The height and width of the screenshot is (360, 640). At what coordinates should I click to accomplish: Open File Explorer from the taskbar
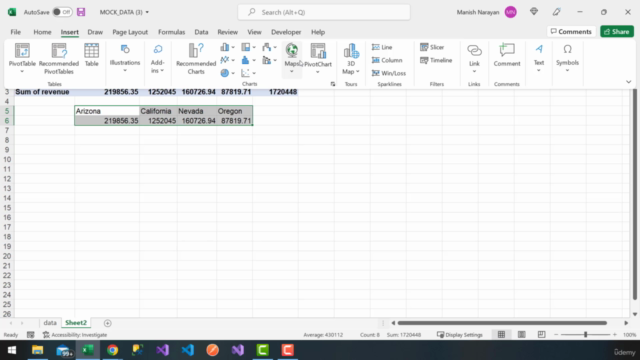pos(38,350)
